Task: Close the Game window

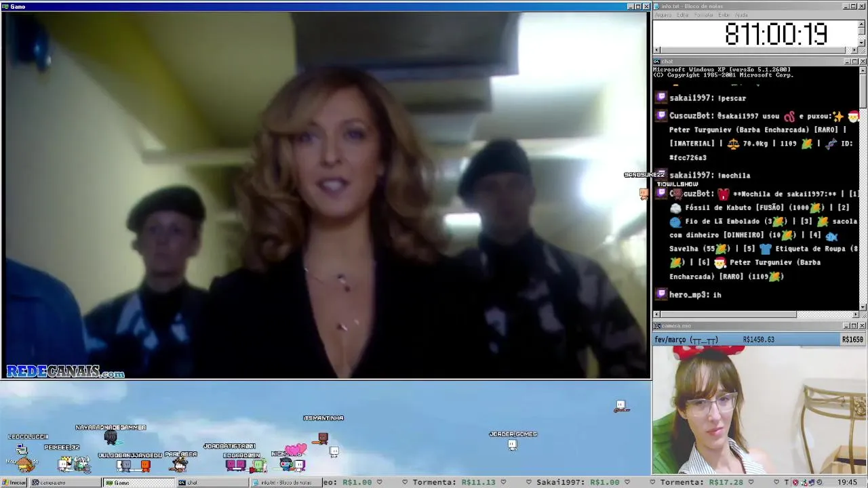Action: (x=646, y=7)
